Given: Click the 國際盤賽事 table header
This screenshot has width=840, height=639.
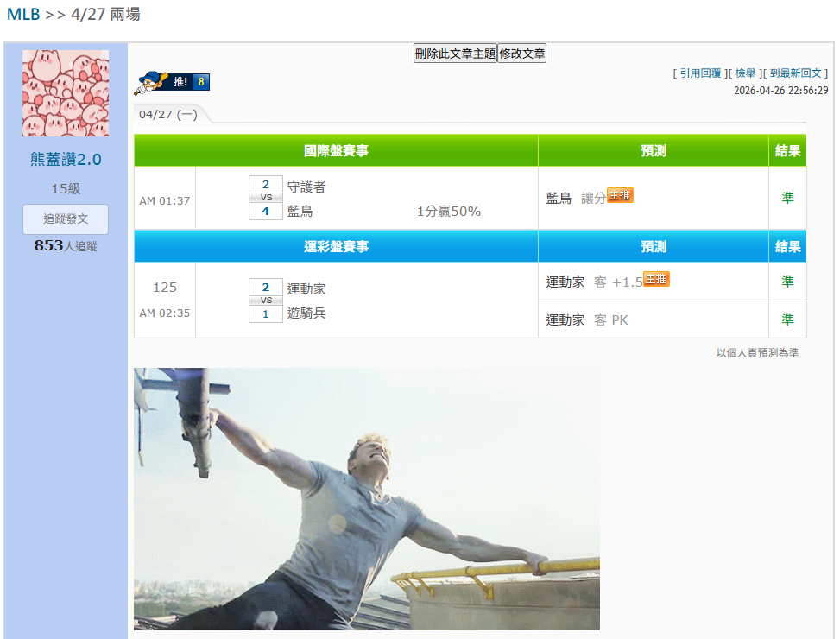Looking at the screenshot, I should click(336, 150).
